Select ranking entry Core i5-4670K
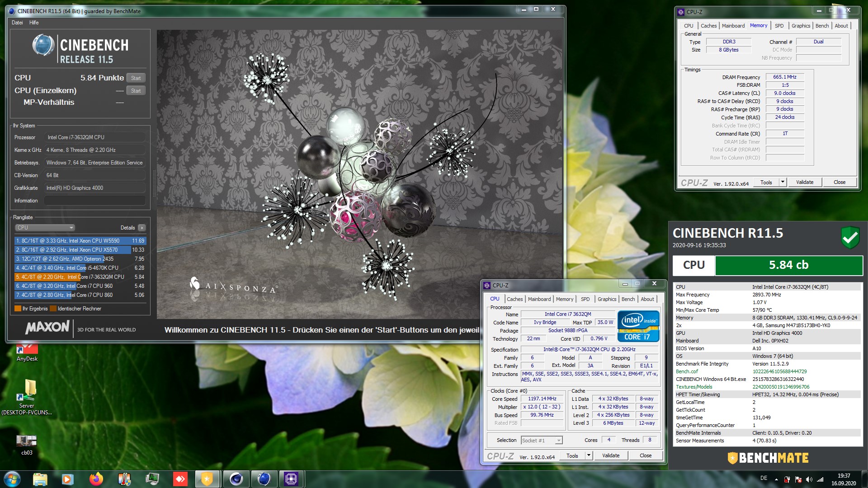Screen dimensions: 868x488 point(80,268)
